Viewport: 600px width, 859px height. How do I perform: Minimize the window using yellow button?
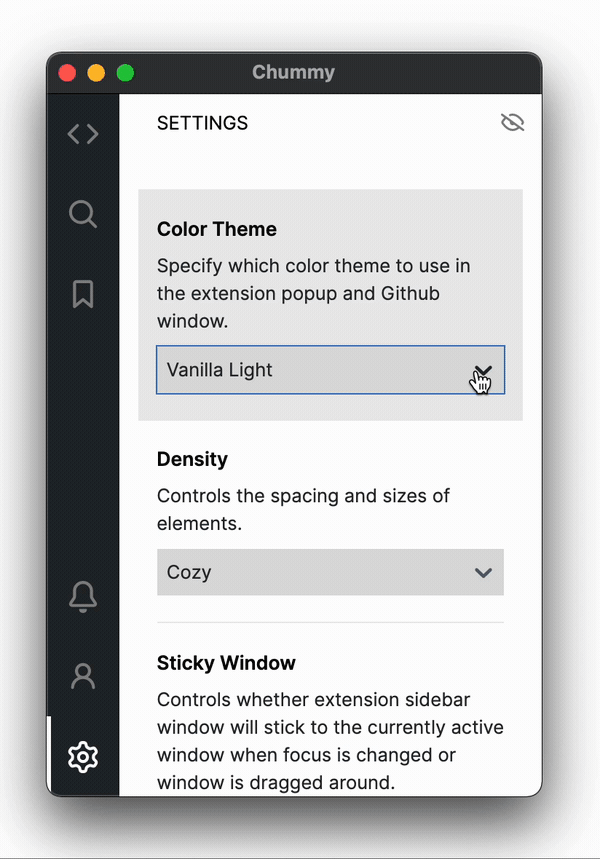click(x=96, y=73)
